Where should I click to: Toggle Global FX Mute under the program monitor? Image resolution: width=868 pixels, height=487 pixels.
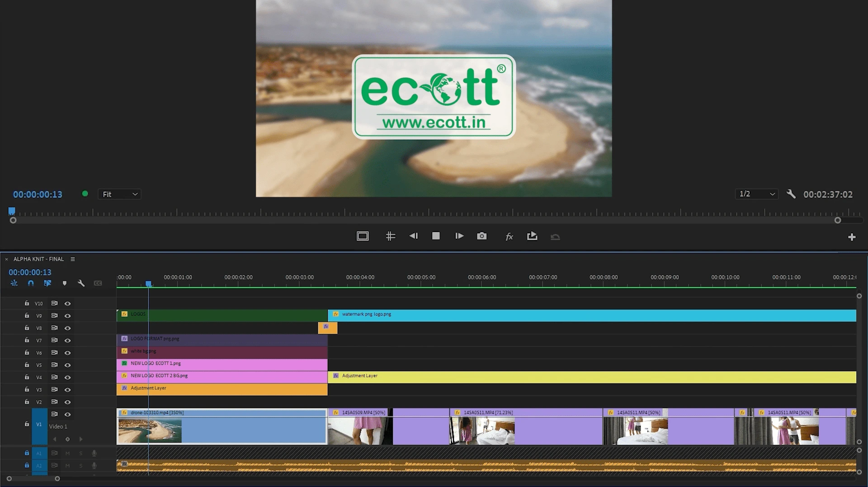pyautogui.click(x=509, y=236)
